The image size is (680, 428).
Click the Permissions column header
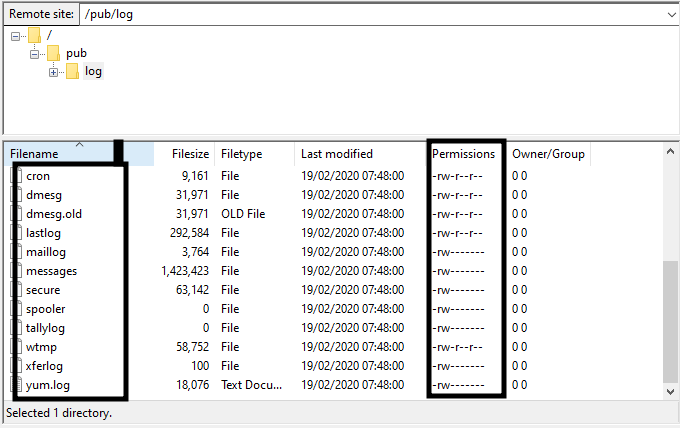[x=463, y=154]
